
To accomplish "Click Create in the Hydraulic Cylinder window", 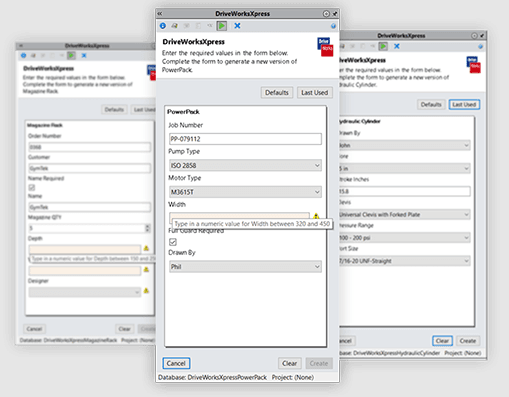I will point(468,341).
